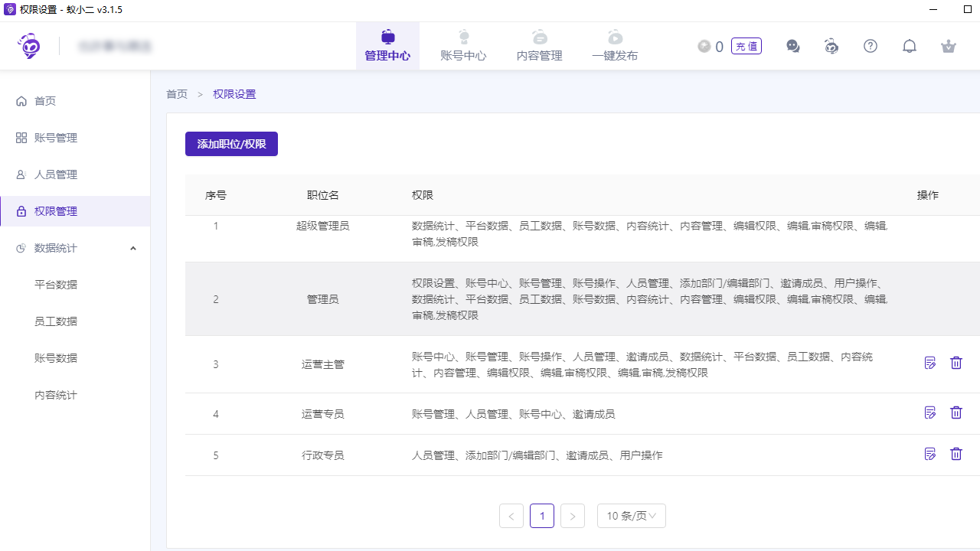
Task: Click the 蚁小二 ant logo
Action: [x=29, y=46]
